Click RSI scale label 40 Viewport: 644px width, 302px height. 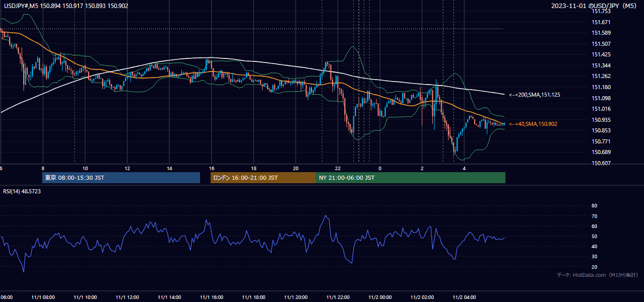(594, 246)
